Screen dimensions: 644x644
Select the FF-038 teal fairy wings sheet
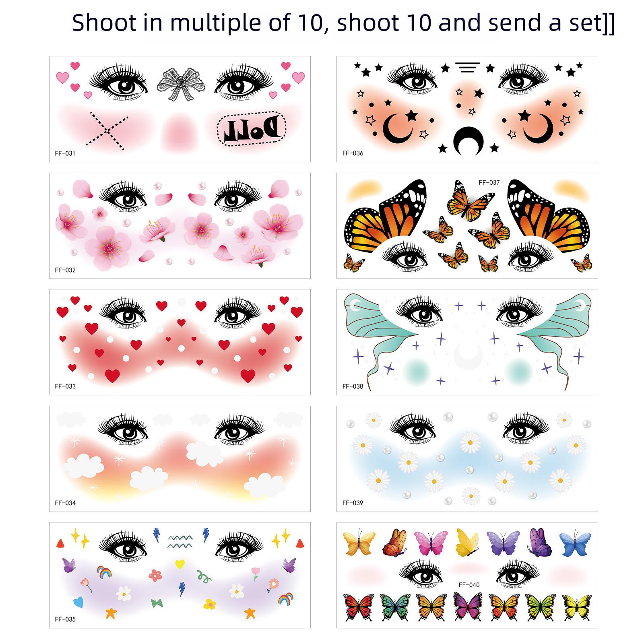tap(467, 342)
